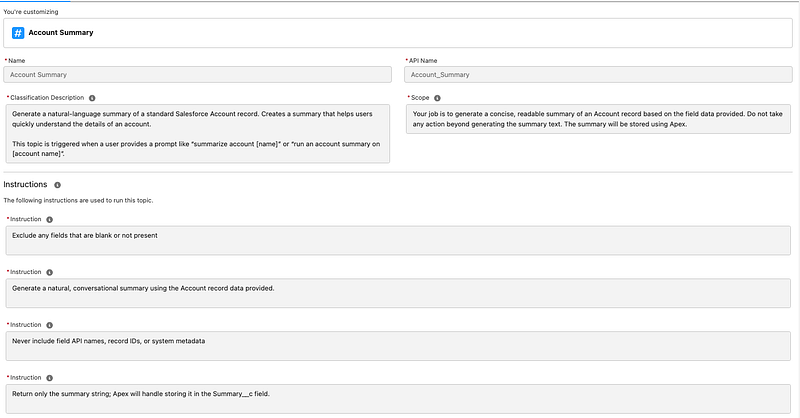Viewport: 800px width, 418px height.
Task: Focus the Classification Description text area
Action: click(x=197, y=134)
